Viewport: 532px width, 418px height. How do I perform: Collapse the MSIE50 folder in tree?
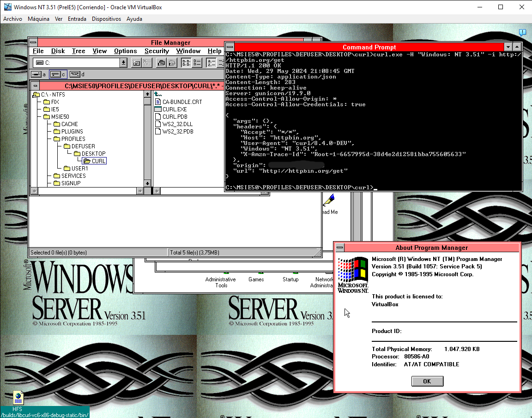pyautogui.click(x=47, y=117)
